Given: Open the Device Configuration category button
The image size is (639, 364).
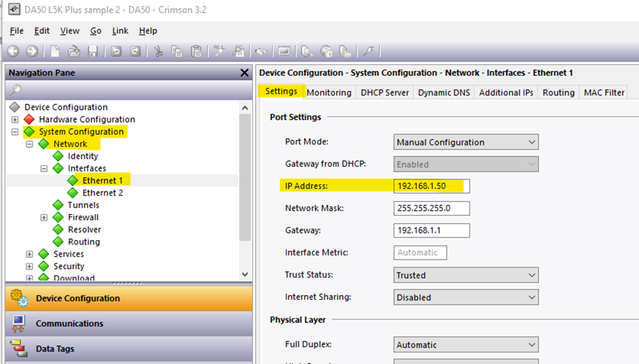Looking at the screenshot, I should click(129, 298).
